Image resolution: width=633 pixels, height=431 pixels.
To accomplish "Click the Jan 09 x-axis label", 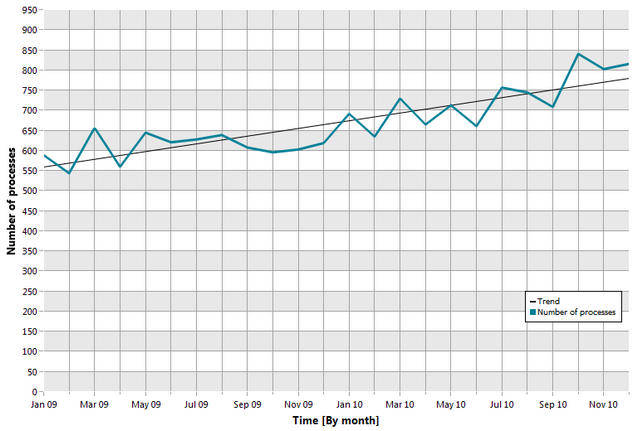I will (x=44, y=404).
